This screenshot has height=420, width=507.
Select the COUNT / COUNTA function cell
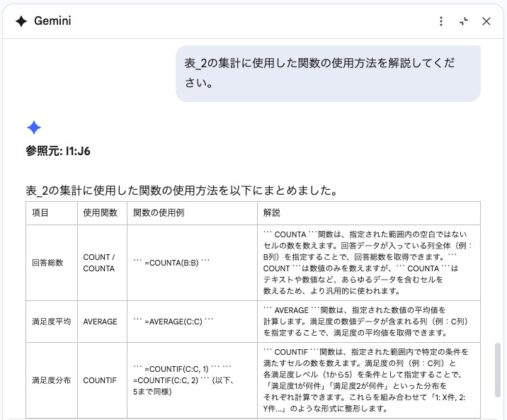pos(102,263)
